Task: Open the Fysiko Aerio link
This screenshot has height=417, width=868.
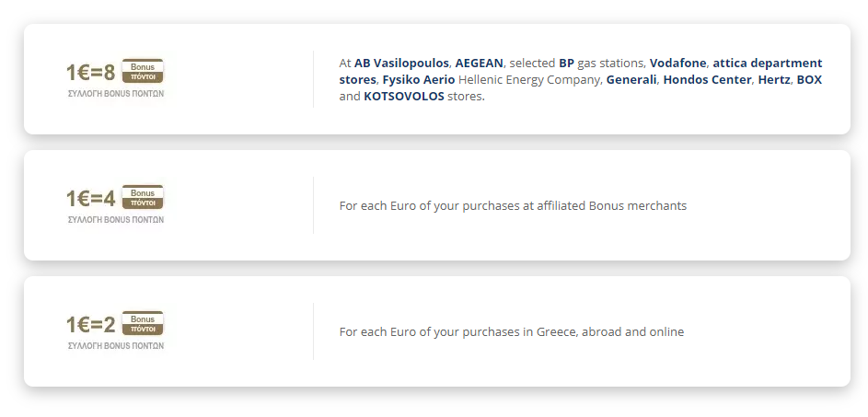Action: [419, 80]
